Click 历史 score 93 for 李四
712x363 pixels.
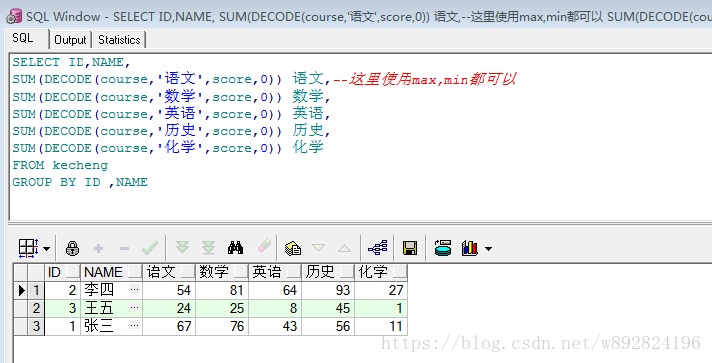(328, 290)
